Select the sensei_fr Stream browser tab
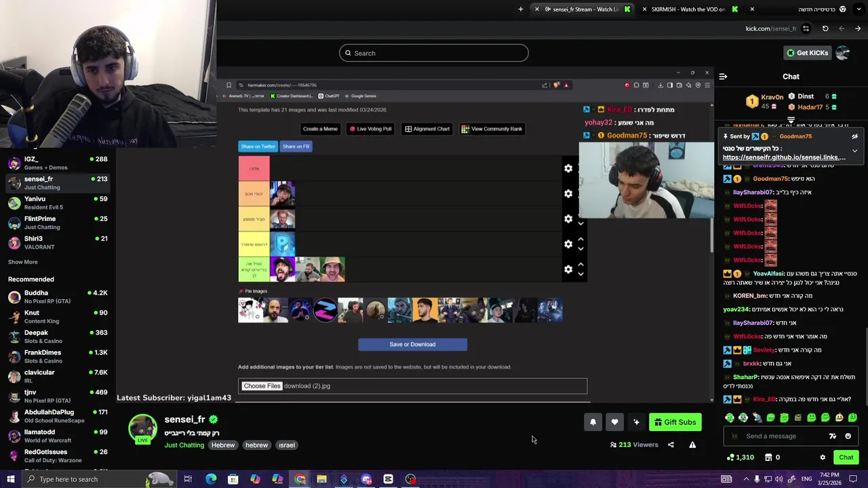 pyautogui.click(x=581, y=9)
